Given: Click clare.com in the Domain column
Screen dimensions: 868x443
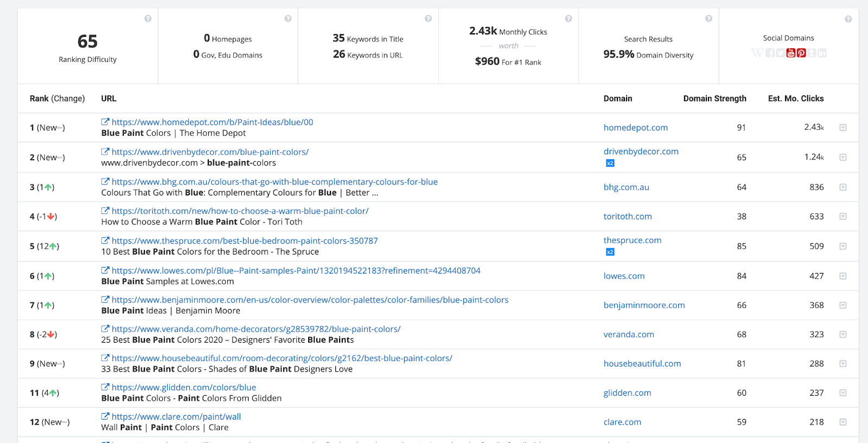Looking at the screenshot, I should point(622,422).
